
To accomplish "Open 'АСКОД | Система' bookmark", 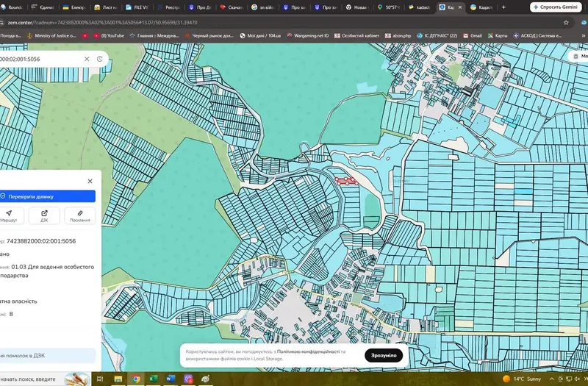I will pyautogui.click(x=537, y=35).
